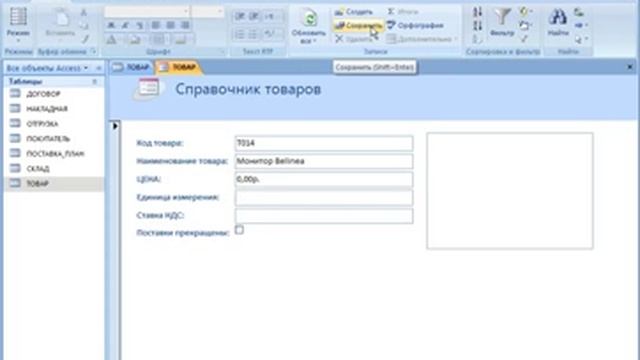640x360 pixels.
Task: Run Орфография spelling check
Action: (x=415, y=25)
